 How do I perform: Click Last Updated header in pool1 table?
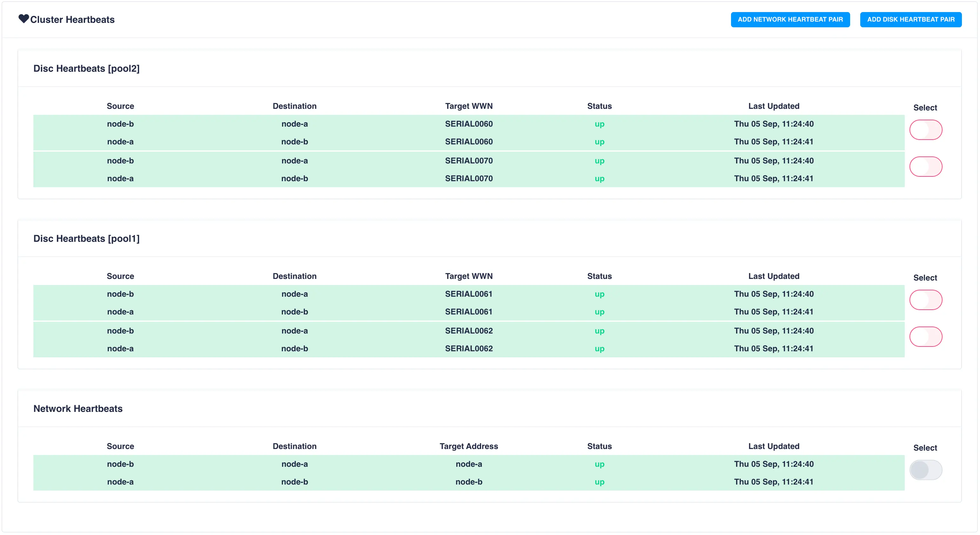coord(773,276)
